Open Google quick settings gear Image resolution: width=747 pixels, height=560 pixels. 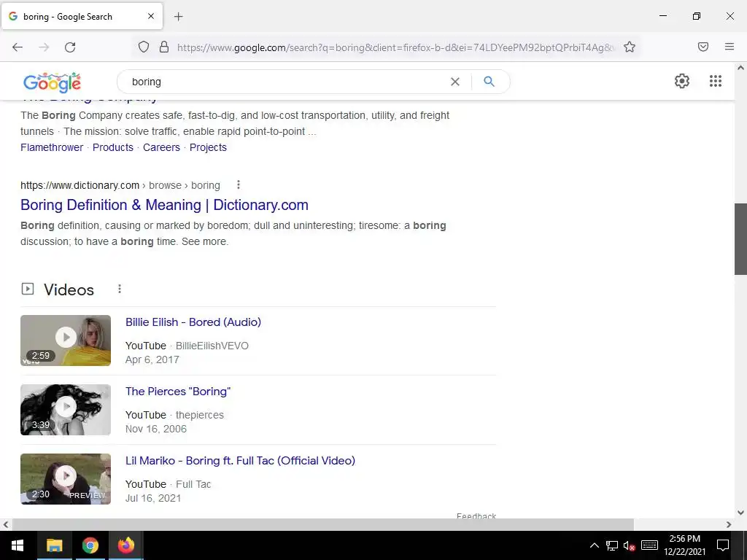[x=682, y=81]
